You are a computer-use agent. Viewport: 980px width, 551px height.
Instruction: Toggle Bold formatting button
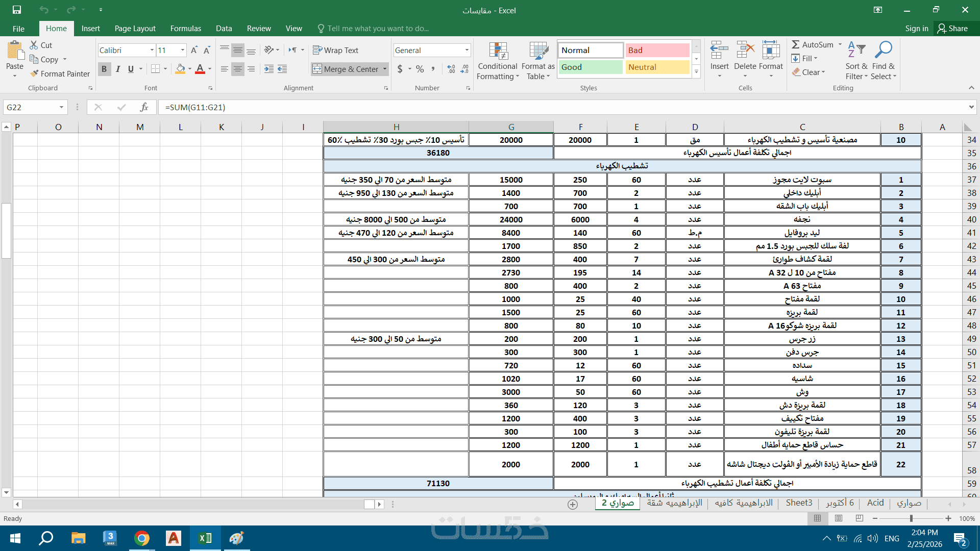click(x=104, y=69)
